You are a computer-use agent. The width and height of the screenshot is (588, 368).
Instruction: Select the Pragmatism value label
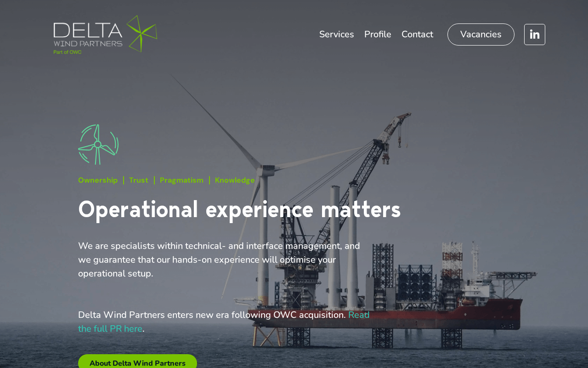pos(181,180)
